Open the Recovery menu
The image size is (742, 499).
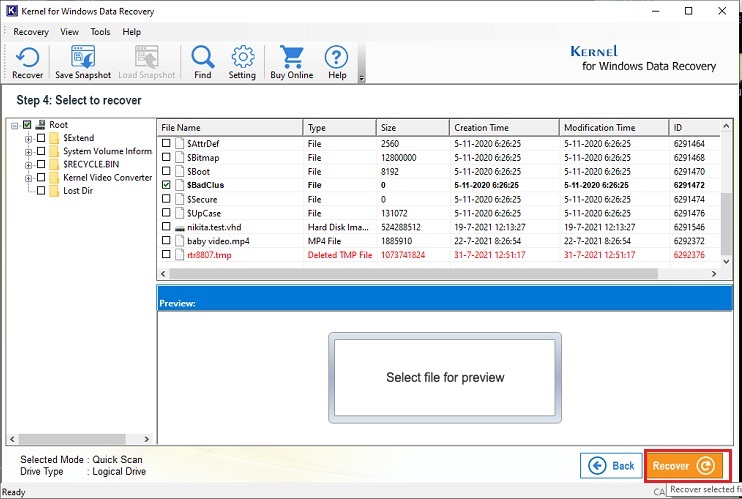click(31, 32)
